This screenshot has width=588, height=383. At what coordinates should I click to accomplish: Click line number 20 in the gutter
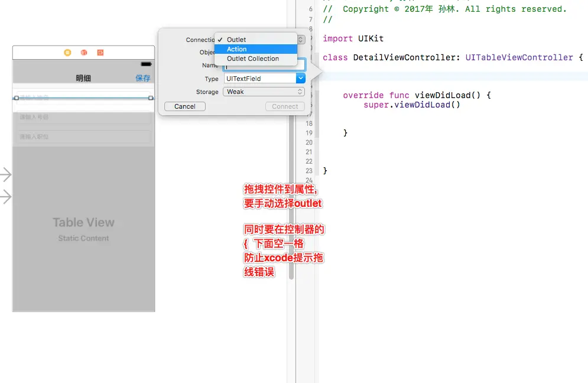tap(309, 142)
